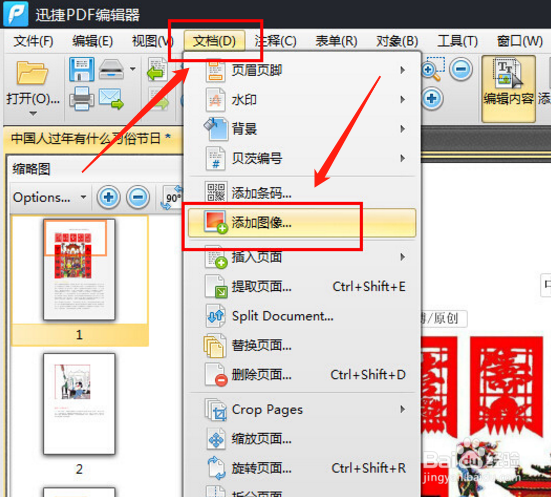
Task: Click the save floppy disk icon
Action: point(82,69)
